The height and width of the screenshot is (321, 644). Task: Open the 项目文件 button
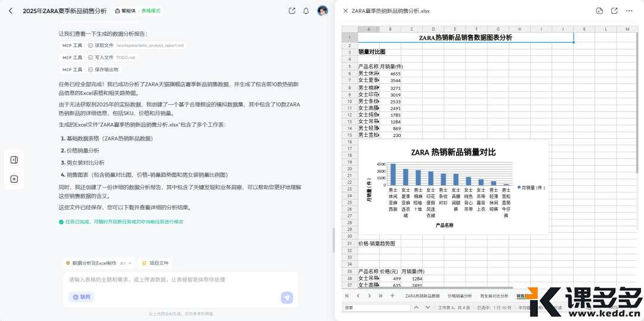click(155, 263)
